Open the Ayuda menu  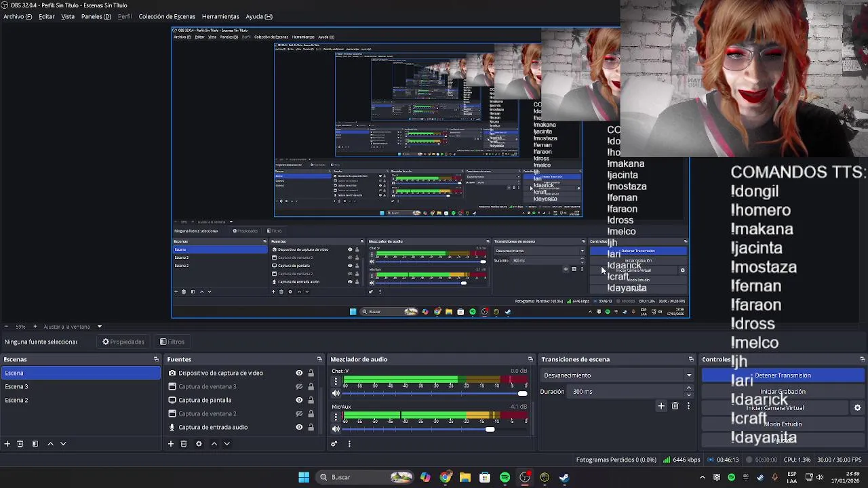coord(259,16)
